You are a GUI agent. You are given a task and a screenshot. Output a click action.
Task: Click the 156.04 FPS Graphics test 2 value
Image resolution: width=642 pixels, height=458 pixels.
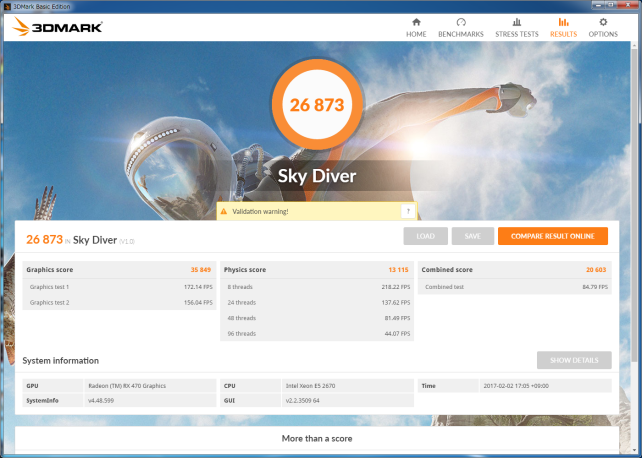(x=198, y=302)
